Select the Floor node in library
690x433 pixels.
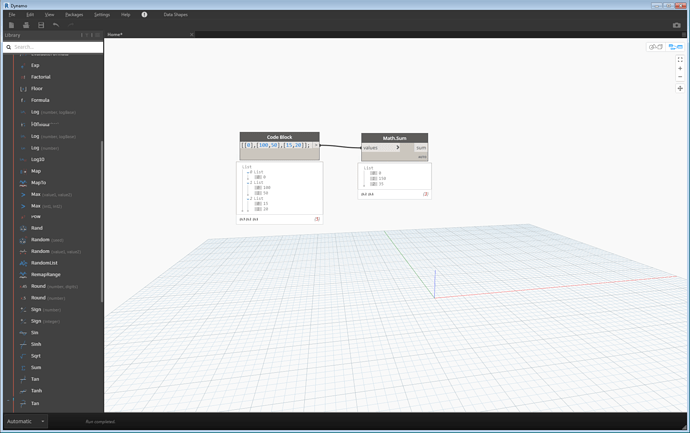[x=37, y=88]
